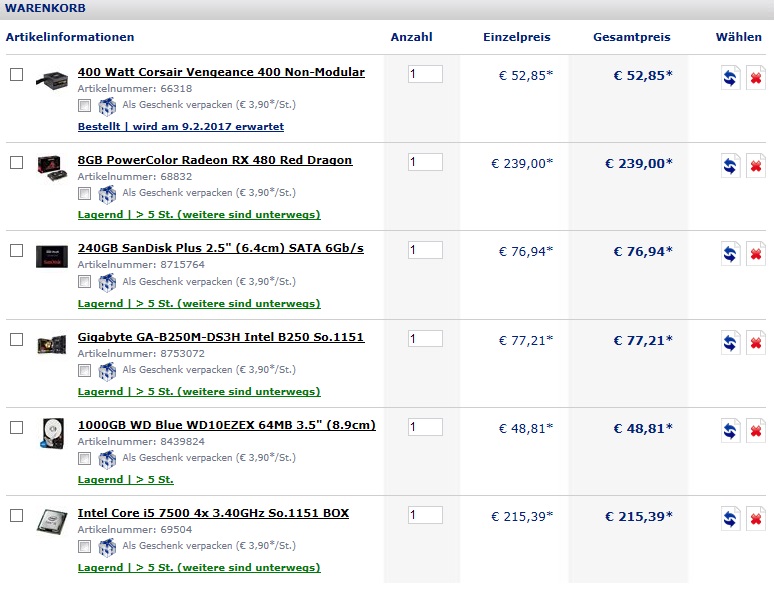Click quantity field for Radeon RX 480

pyautogui.click(x=425, y=162)
